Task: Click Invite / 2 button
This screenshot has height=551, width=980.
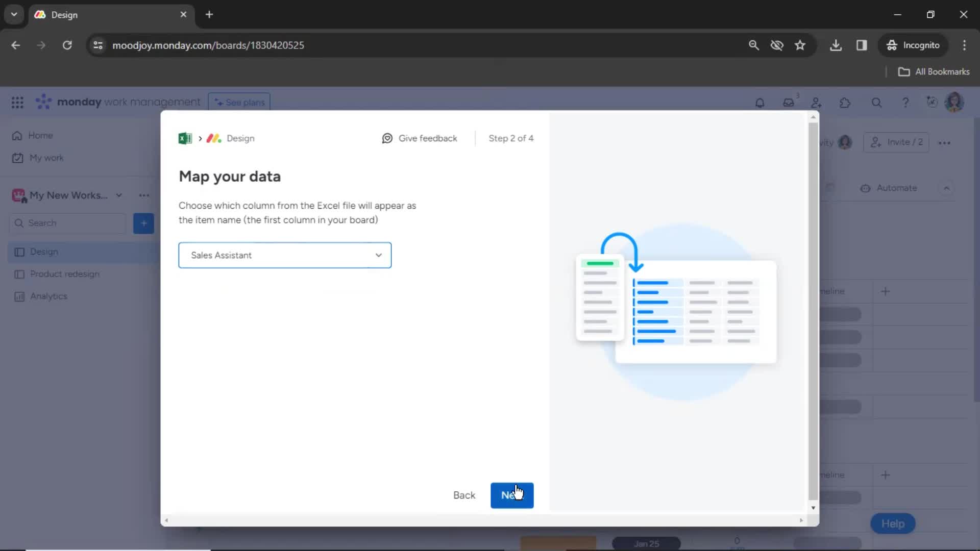Action: (x=896, y=142)
